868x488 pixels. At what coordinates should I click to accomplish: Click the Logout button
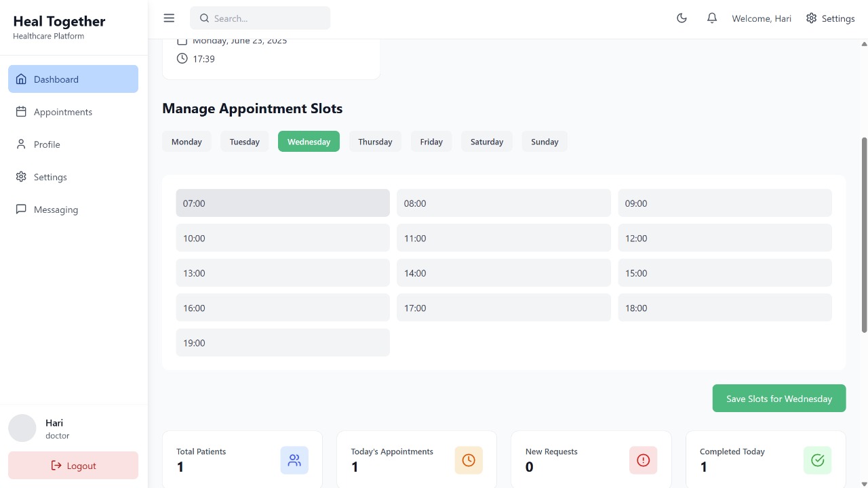(73, 466)
